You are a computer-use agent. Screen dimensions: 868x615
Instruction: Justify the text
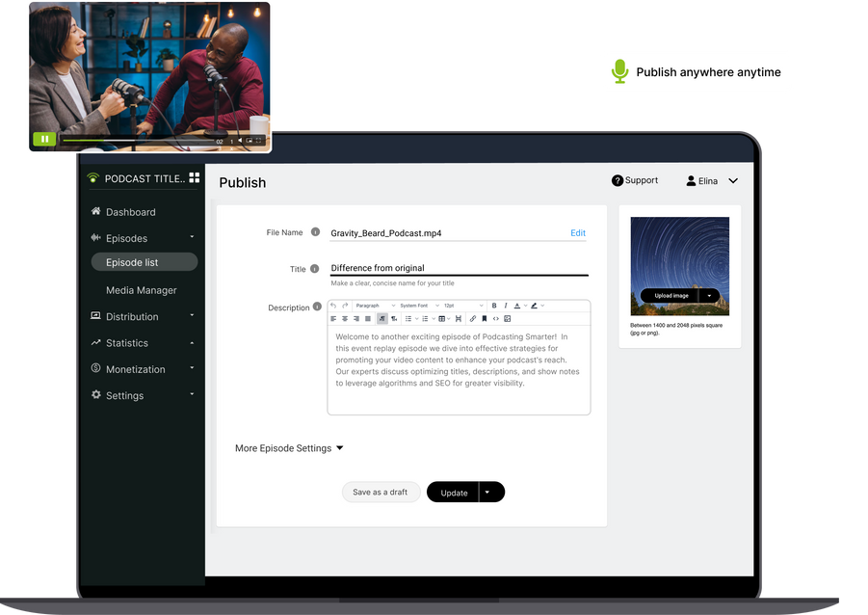(x=368, y=318)
